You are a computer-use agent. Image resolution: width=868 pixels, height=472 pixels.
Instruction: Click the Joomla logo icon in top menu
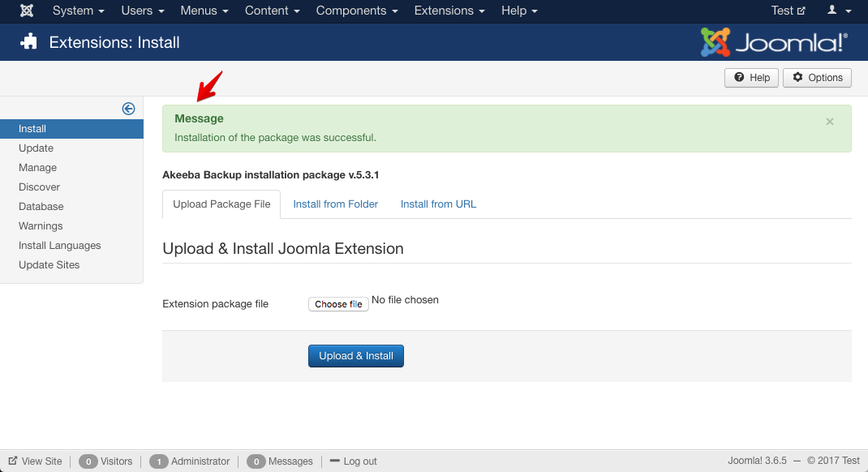click(27, 11)
